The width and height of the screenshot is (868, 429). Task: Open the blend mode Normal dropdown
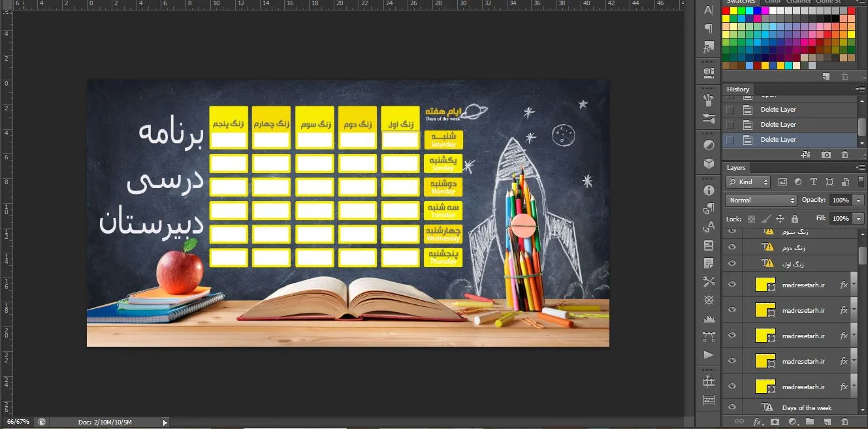pos(761,200)
